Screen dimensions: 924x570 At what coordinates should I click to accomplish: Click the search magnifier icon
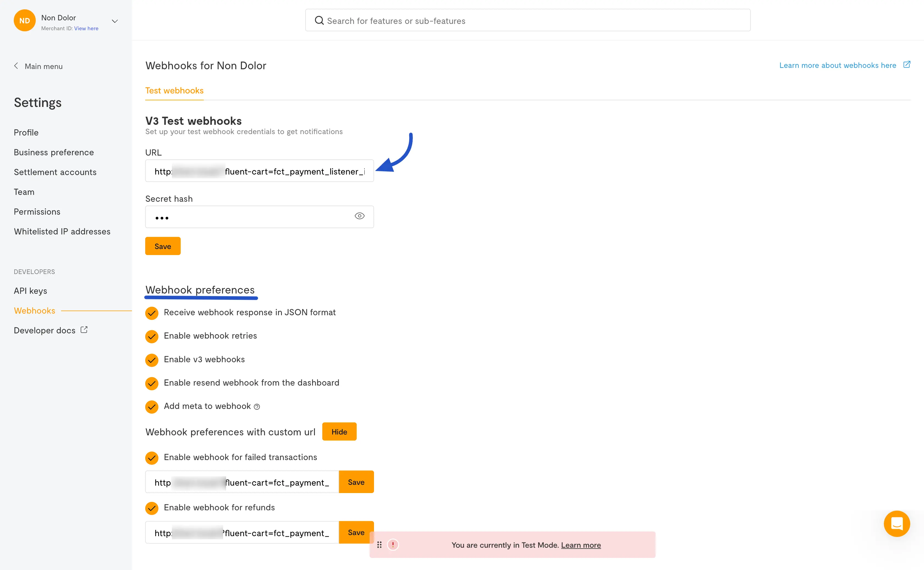[319, 21]
